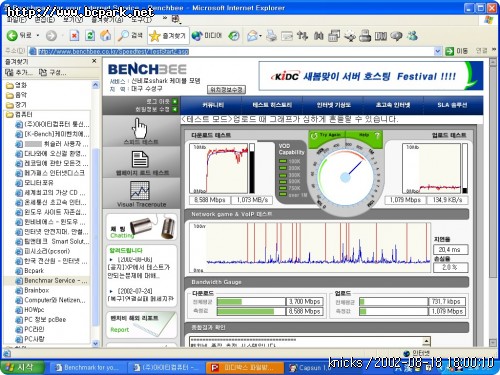Click the Windows 시작 Start button

(x=21, y=367)
